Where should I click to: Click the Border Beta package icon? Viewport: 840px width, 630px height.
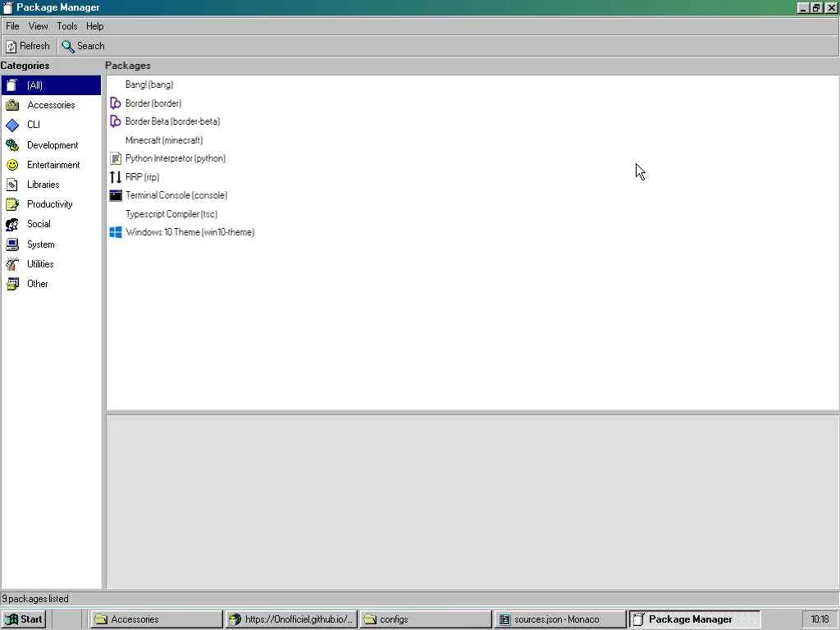point(115,121)
